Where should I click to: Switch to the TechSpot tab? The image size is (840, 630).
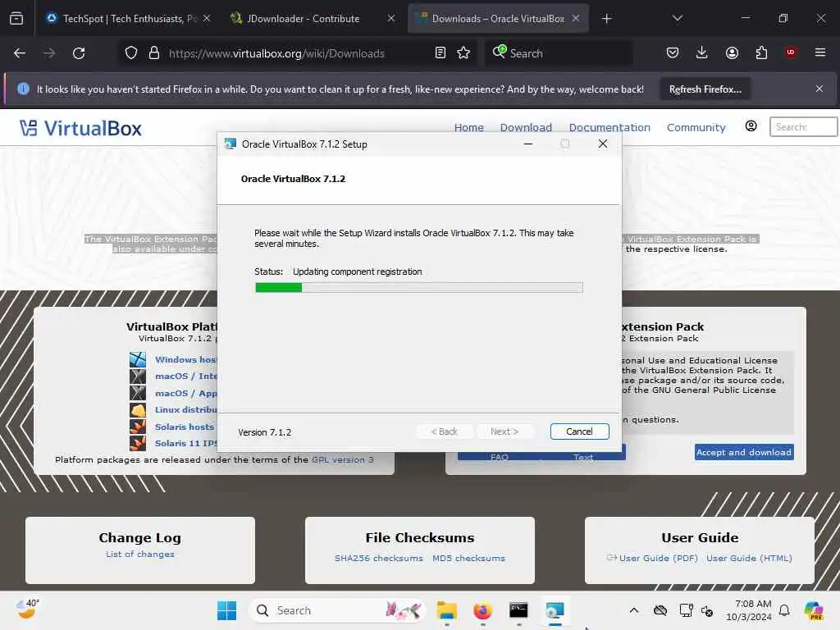click(x=129, y=19)
